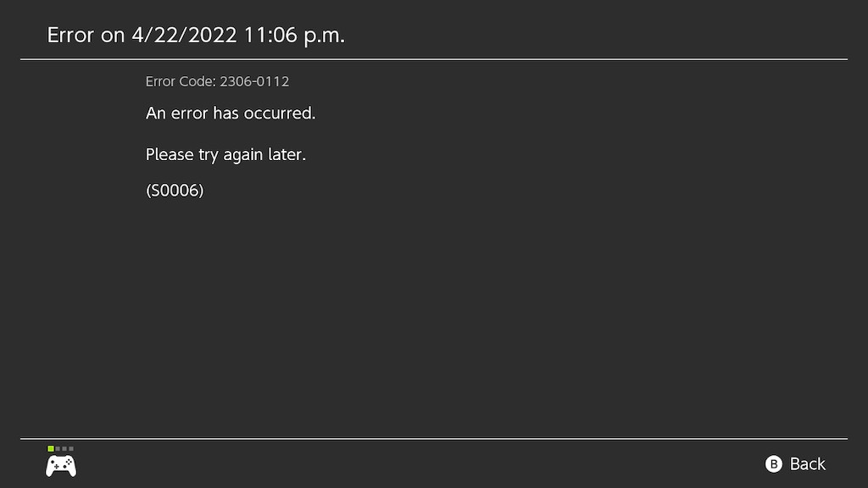
Task: Click the fourth gray player indicator square
Action: pyautogui.click(x=71, y=448)
